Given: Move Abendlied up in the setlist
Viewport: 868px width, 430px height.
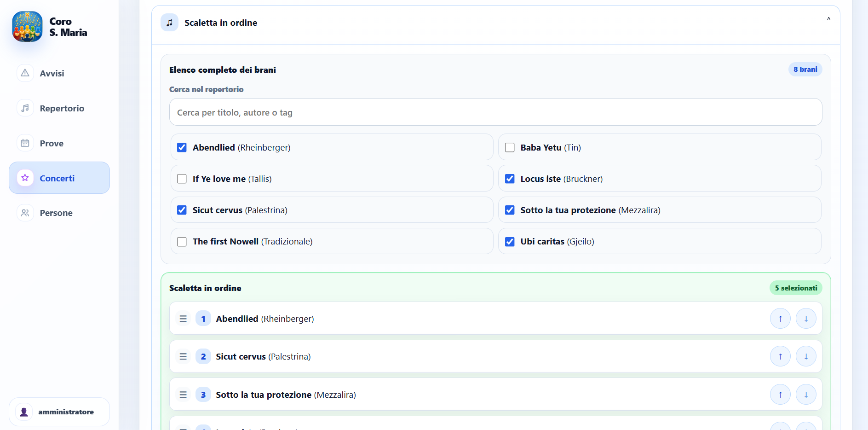Looking at the screenshot, I should tap(780, 319).
